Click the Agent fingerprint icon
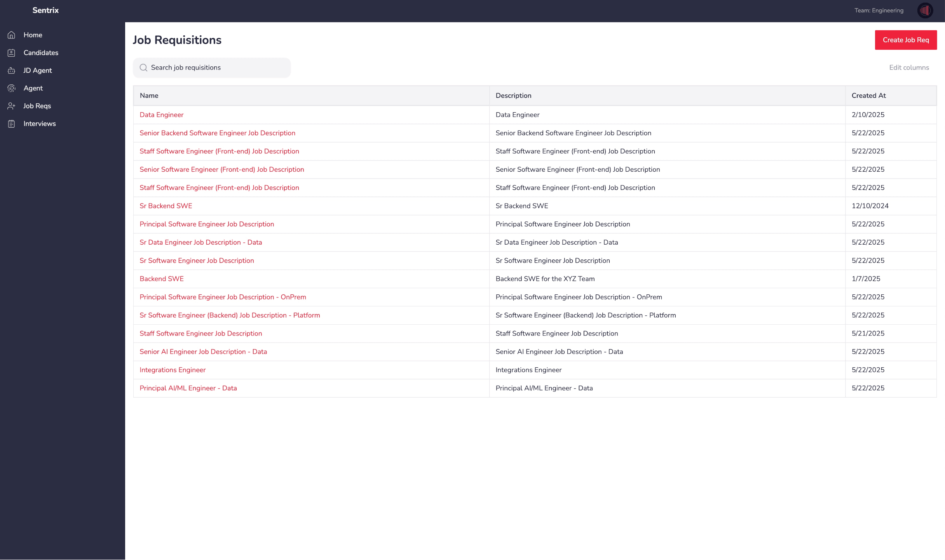The height and width of the screenshot is (560, 945). tap(11, 89)
